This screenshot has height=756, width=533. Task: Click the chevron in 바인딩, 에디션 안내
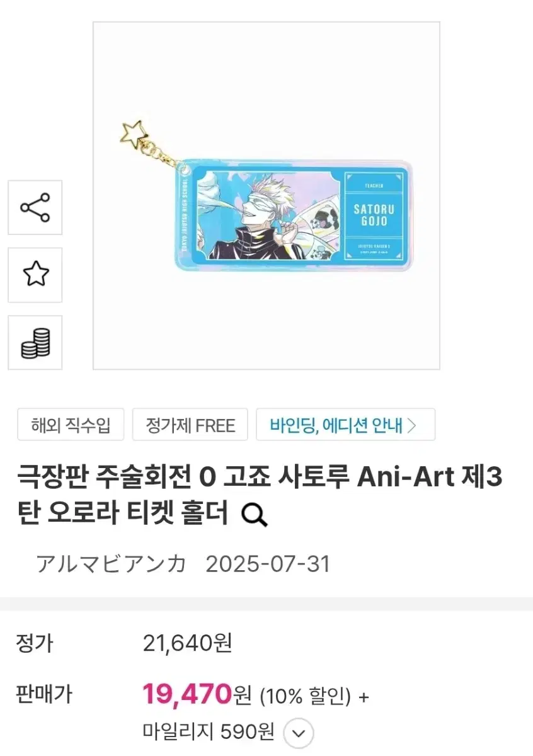(413, 425)
